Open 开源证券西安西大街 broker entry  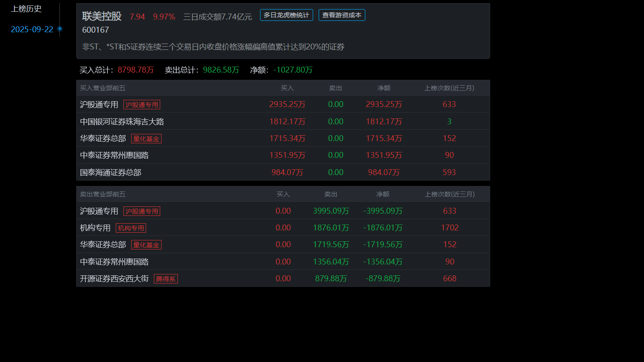tap(114, 279)
